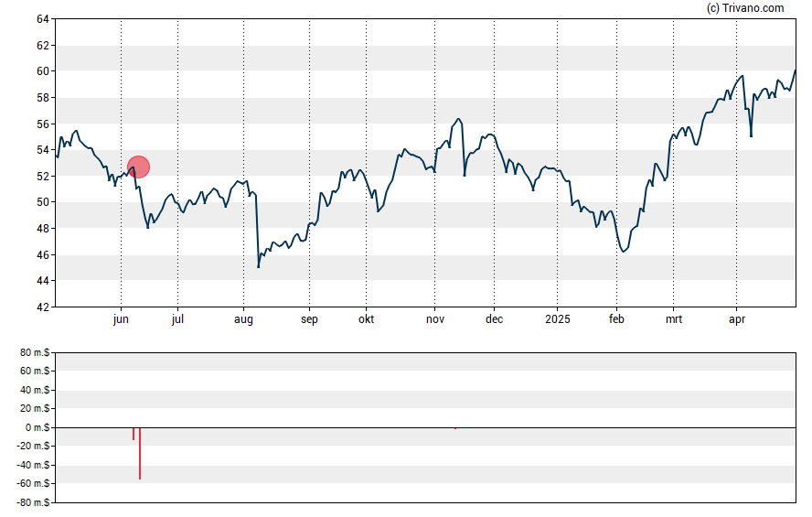Select the 'feb' month label
812x517 pixels.
[616, 319]
